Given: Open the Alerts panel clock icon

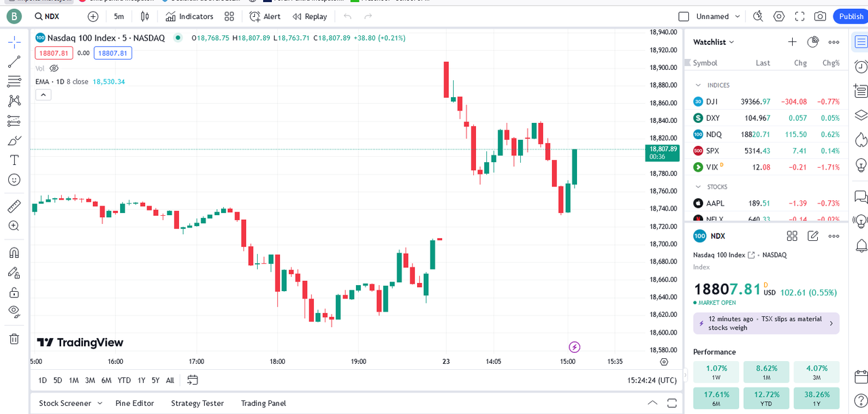Looking at the screenshot, I should [861, 67].
